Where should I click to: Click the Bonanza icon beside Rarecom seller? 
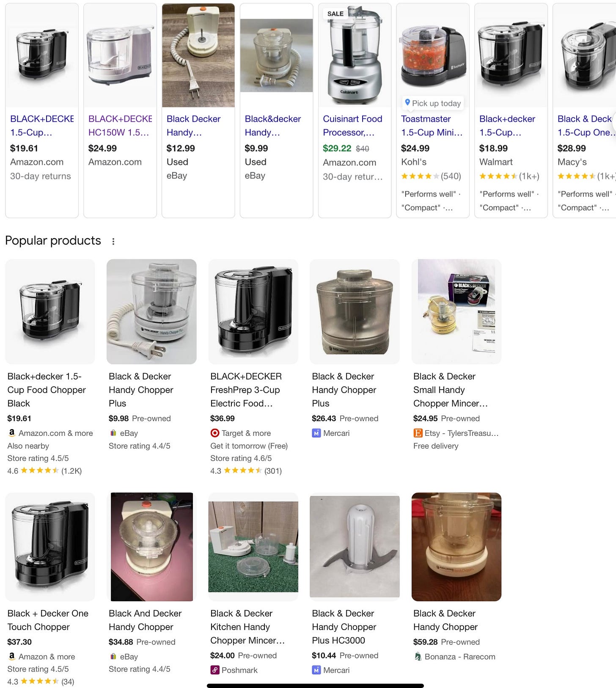click(418, 656)
